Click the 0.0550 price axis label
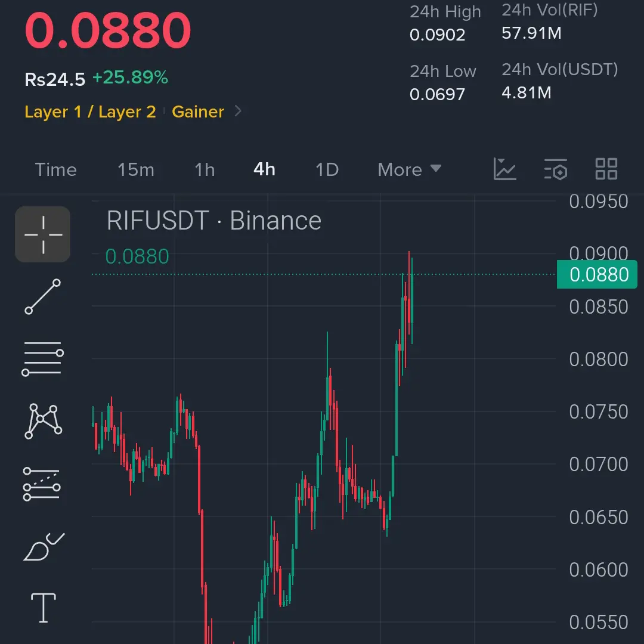Image resolution: width=644 pixels, height=644 pixels. (599, 623)
